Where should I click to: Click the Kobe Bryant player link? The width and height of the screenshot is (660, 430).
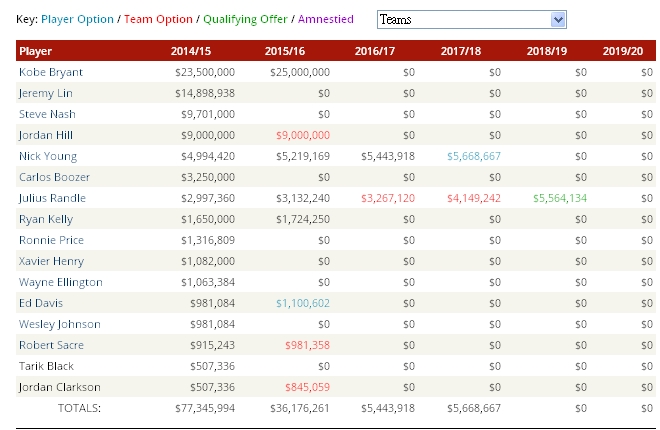[x=51, y=72]
